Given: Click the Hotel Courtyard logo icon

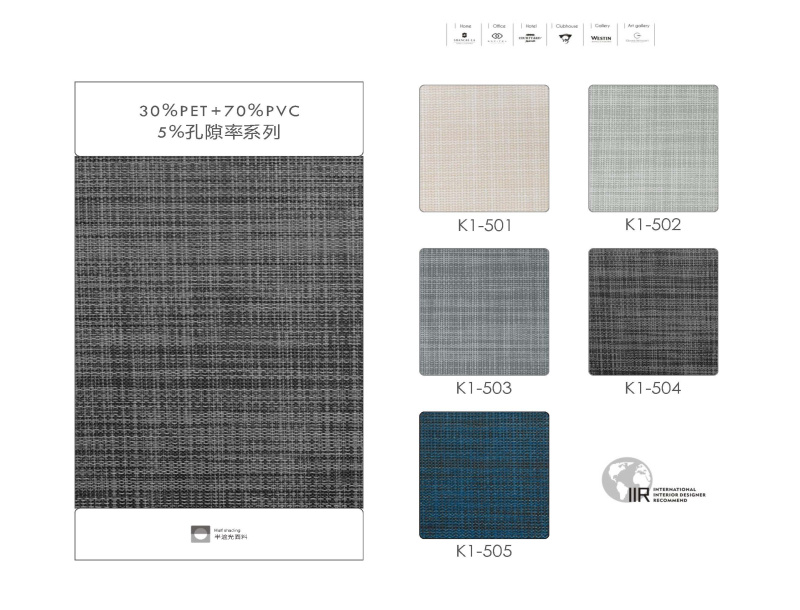Looking at the screenshot, I should click(x=530, y=38).
